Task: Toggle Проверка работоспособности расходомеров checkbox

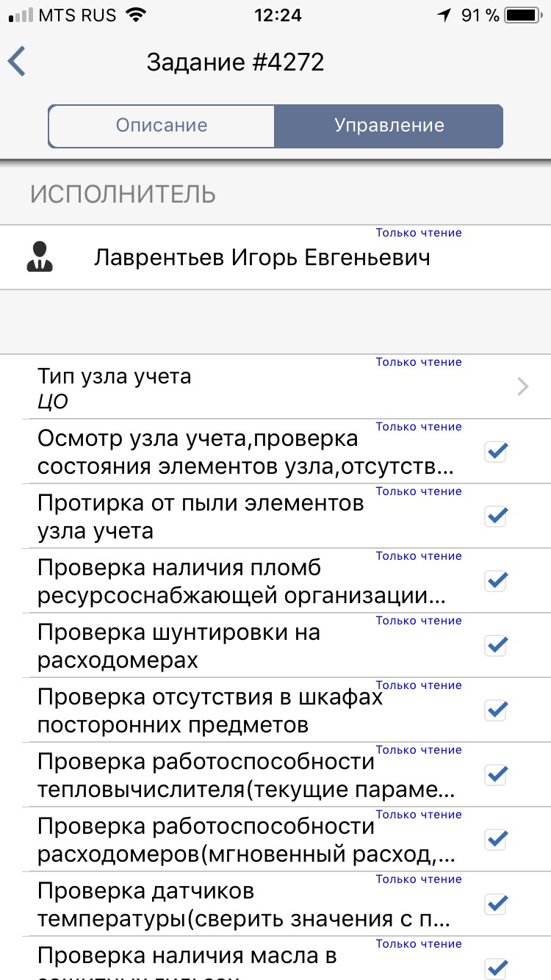Action: coord(496,840)
